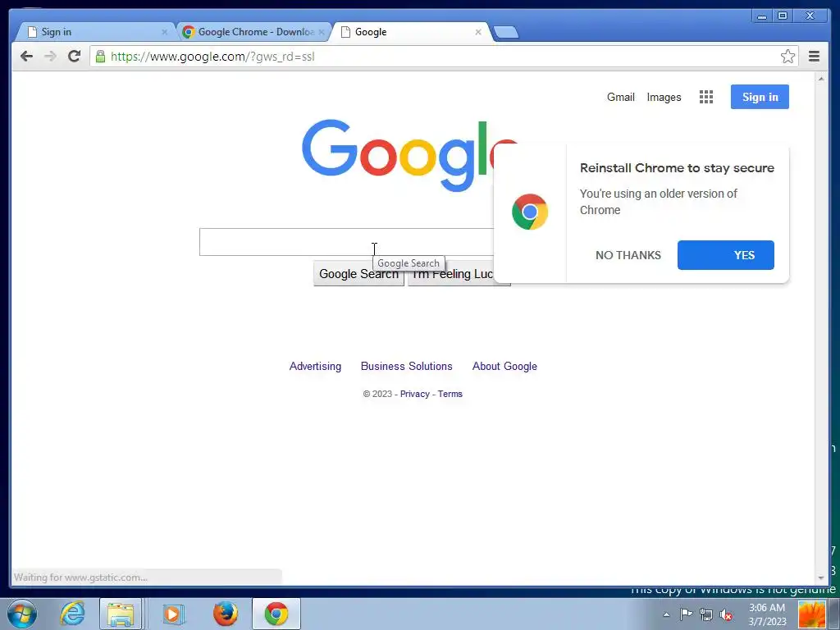The height and width of the screenshot is (630, 840).
Task: Launch Firefox from the taskbar
Action: [226, 614]
